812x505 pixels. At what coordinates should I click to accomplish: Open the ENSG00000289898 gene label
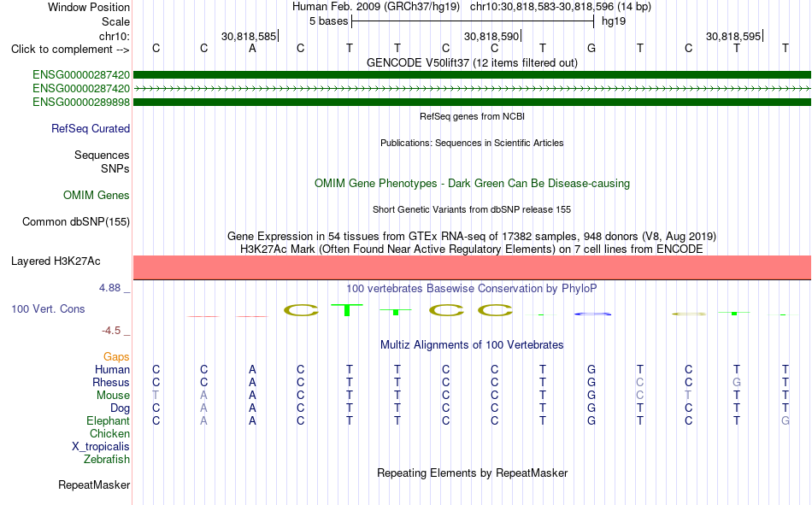(x=81, y=102)
